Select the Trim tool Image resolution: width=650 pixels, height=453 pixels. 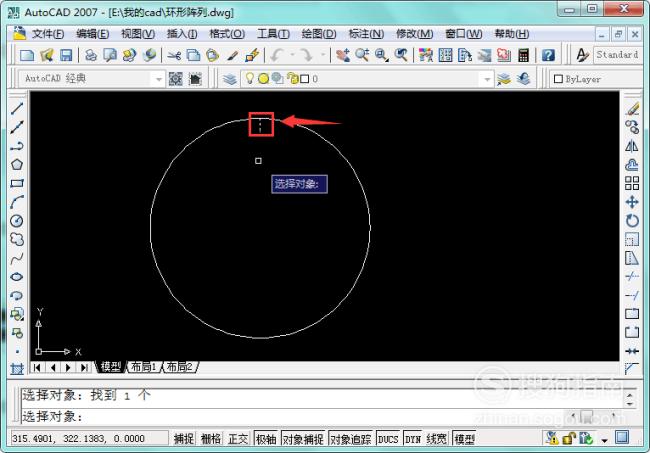632,276
